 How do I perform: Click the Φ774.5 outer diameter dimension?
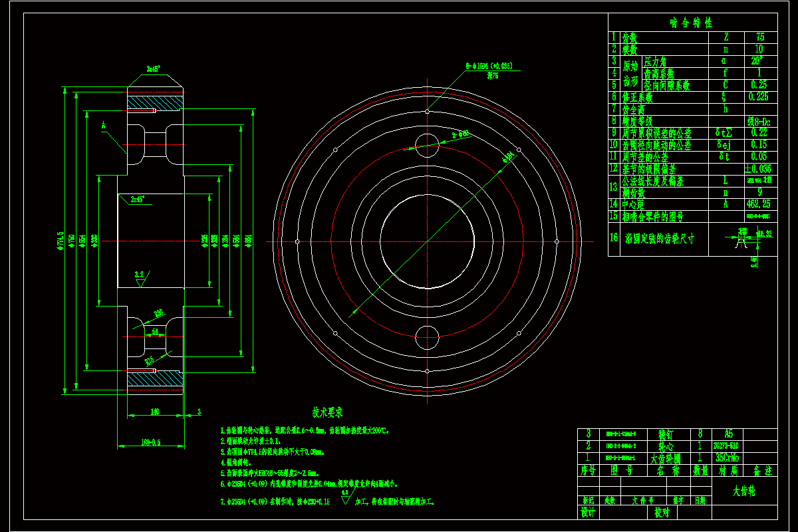[61, 241]
